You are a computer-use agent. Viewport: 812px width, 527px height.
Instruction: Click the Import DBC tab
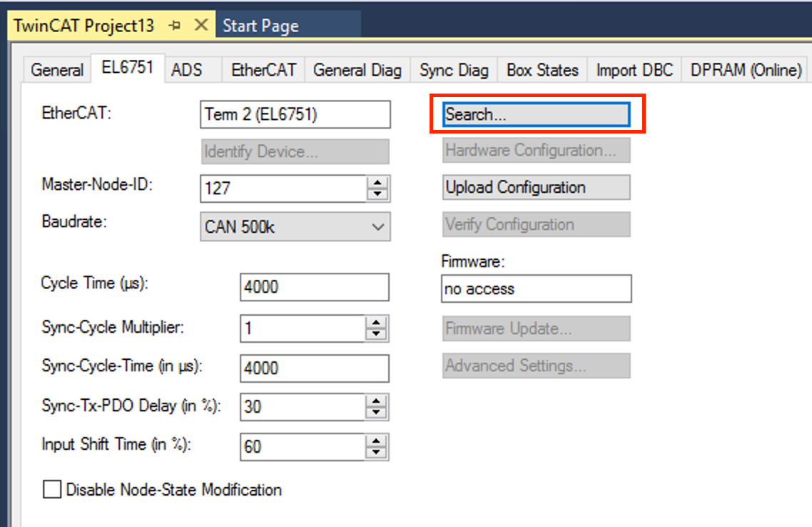(x=634, y=71)
